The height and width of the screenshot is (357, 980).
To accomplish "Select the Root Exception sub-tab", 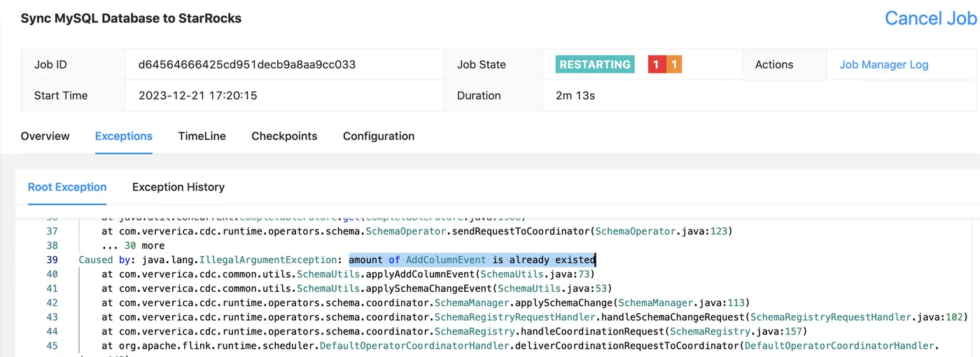I will point(67,187).
